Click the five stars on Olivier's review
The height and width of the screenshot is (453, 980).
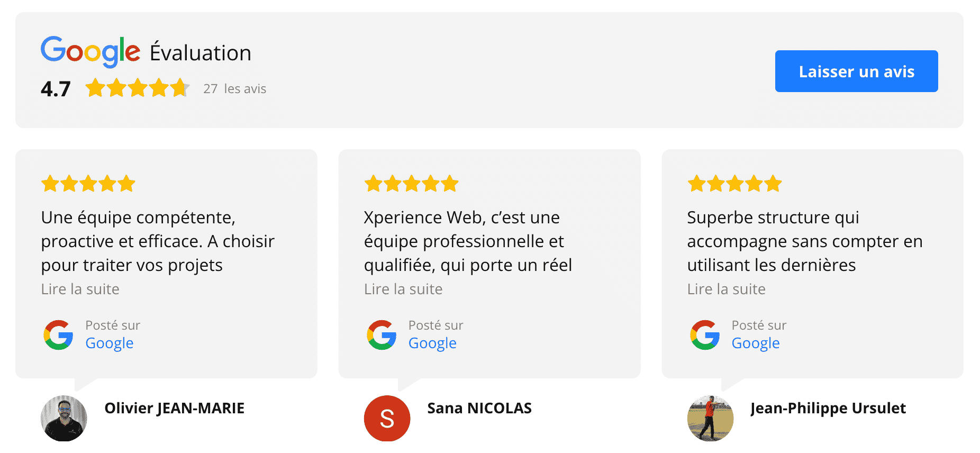coord(88,184)
